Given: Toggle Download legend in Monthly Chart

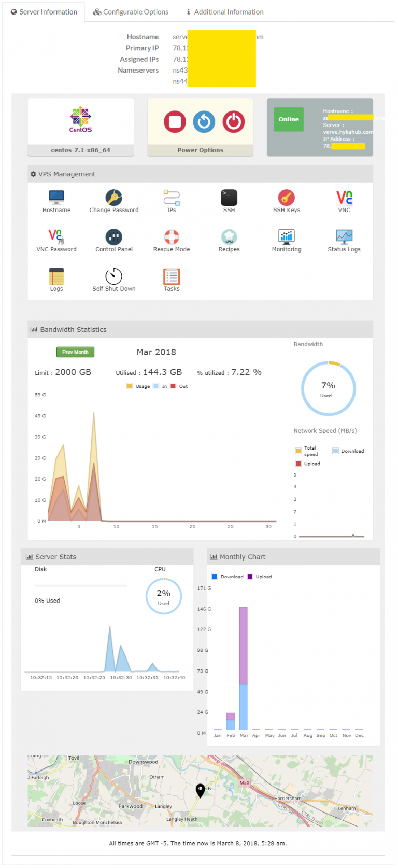Looking at the screenshot, I should [228, 577].
